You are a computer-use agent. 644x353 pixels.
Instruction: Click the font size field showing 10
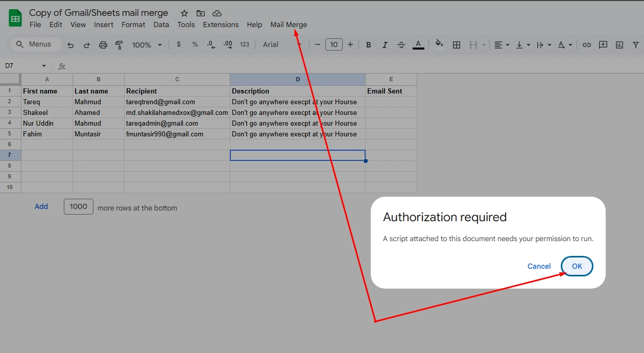333,44
